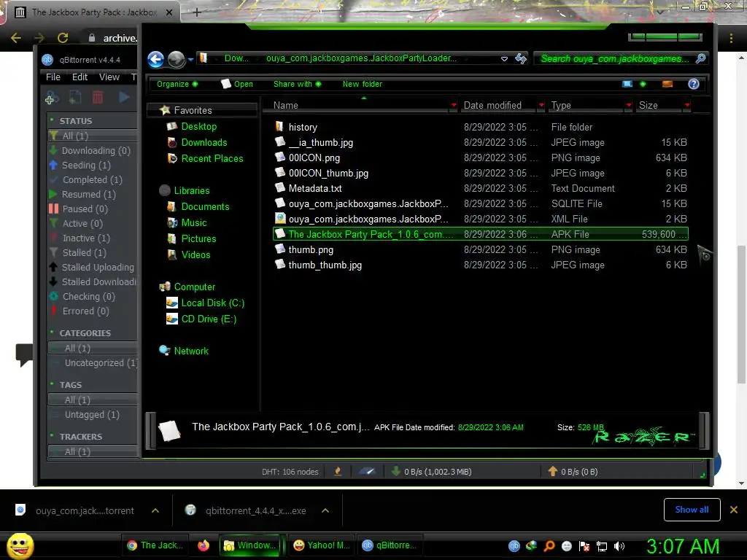747x560 pixels.
Task: Open Music library
Action: (194, 222)
